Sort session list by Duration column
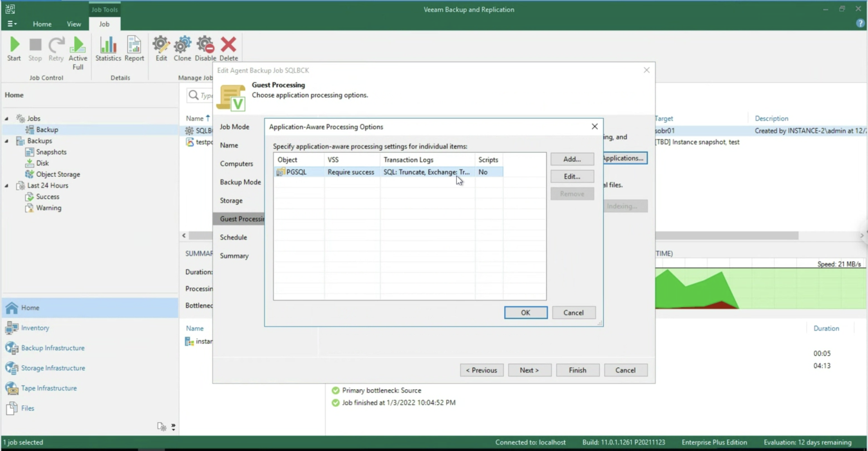Image resolution: width=868 pixels, height=451 pixels. tap(826, 328)
